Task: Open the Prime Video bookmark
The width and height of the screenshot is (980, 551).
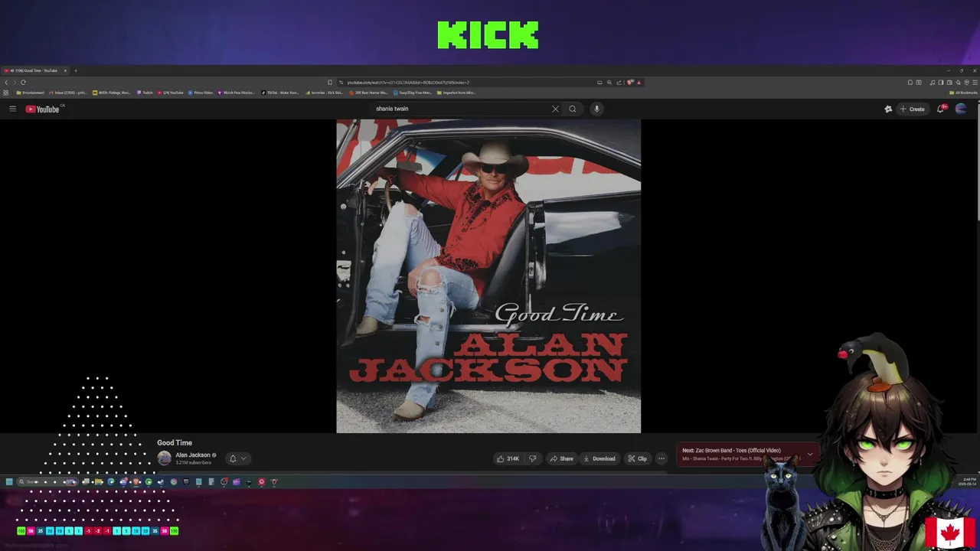Action: tap(201, 93)
